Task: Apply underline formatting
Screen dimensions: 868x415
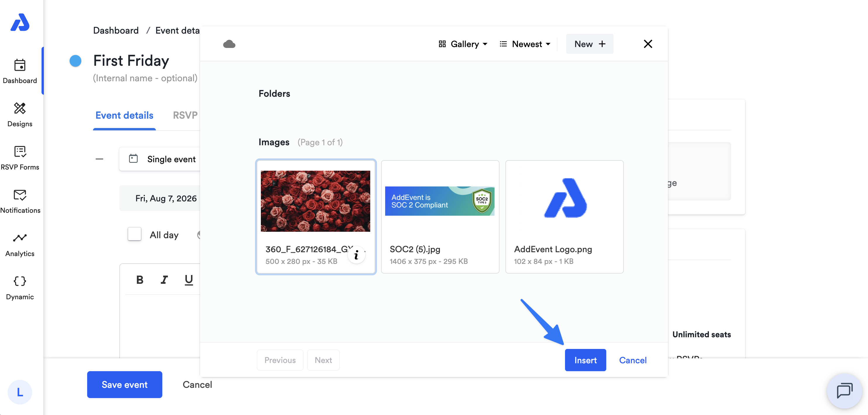Action: coord(189,280)
